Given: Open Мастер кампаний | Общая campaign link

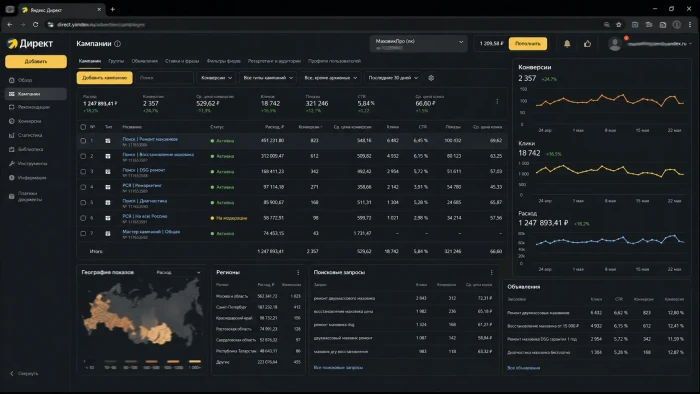Looking at the screenshot, I should (x=151, y=232).
